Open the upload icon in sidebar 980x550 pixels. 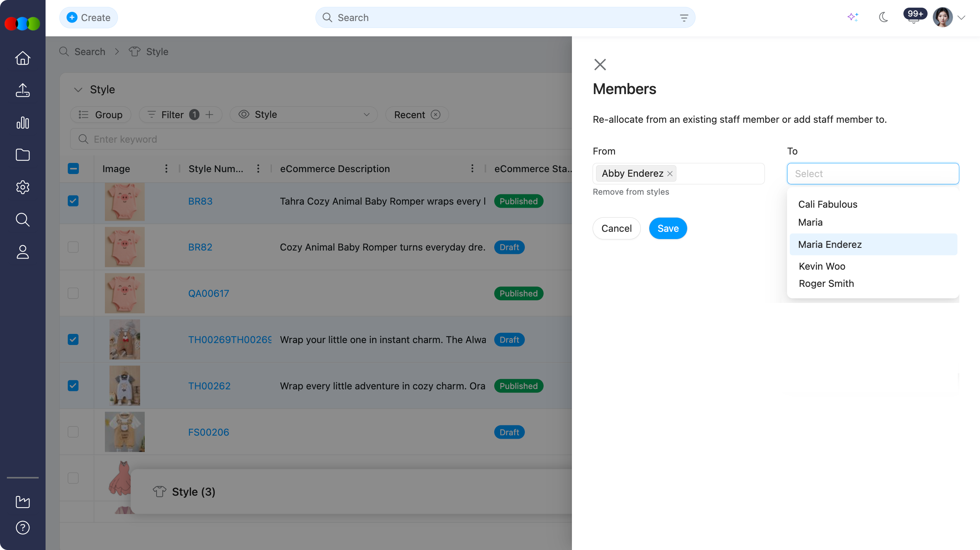23,90
